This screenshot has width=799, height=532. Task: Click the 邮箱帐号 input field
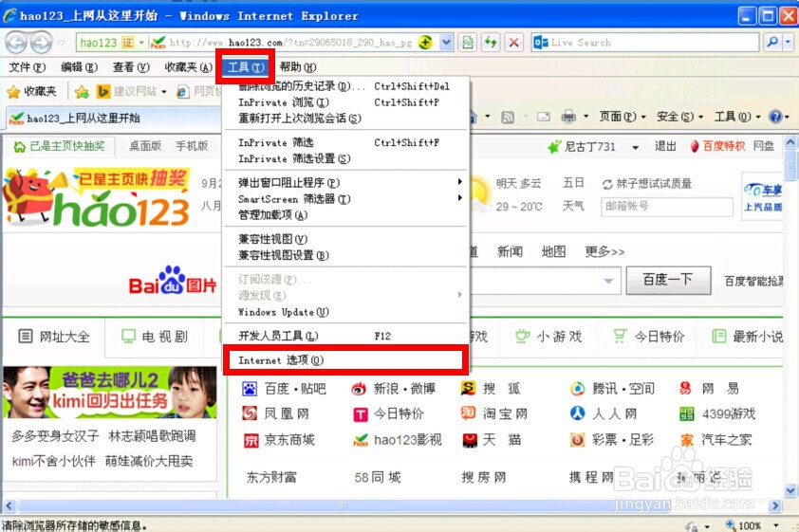click(667, 206)
